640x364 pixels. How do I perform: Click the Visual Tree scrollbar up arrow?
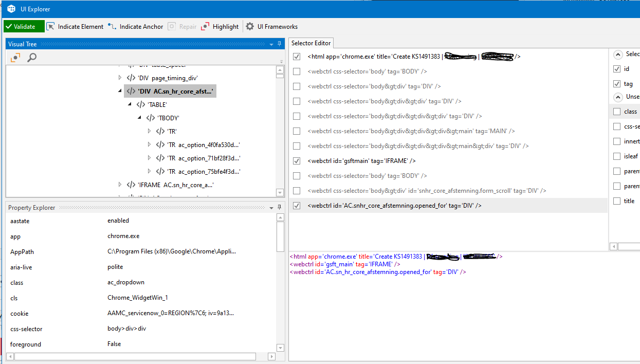280,70
